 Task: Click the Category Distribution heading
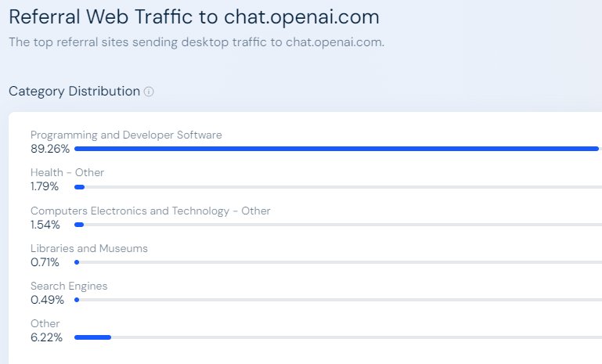[74, 92]
